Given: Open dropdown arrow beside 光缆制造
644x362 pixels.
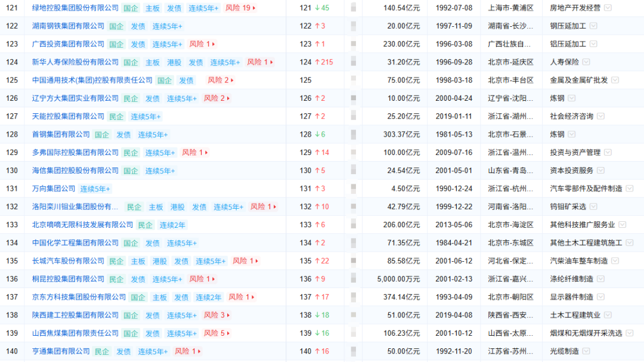Looking at the screenshot, I should click(586, 351).
